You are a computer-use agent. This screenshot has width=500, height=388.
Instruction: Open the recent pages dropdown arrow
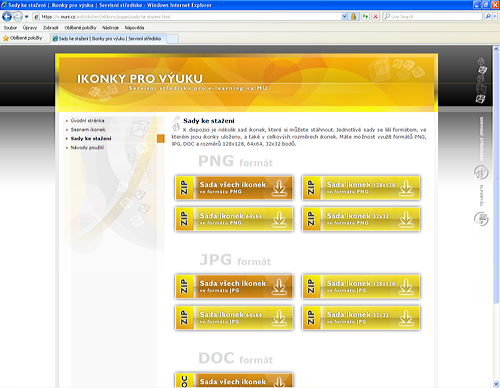27,16
